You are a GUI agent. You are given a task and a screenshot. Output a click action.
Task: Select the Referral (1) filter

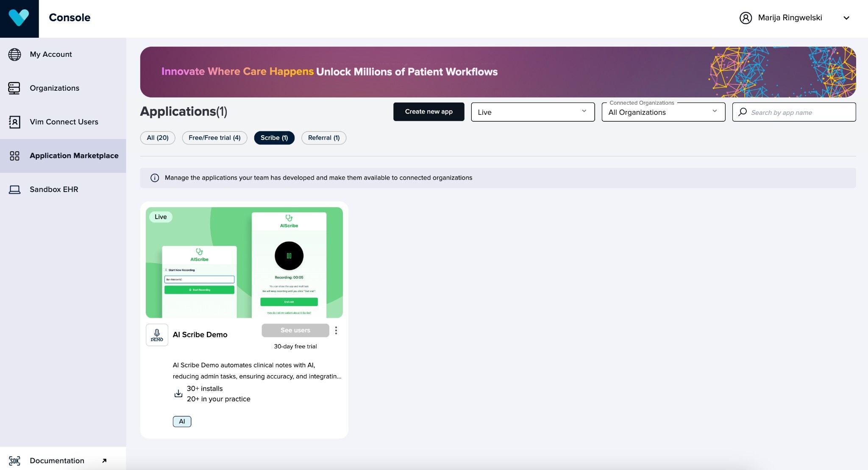pyautogui.click(x=324, y=138)
